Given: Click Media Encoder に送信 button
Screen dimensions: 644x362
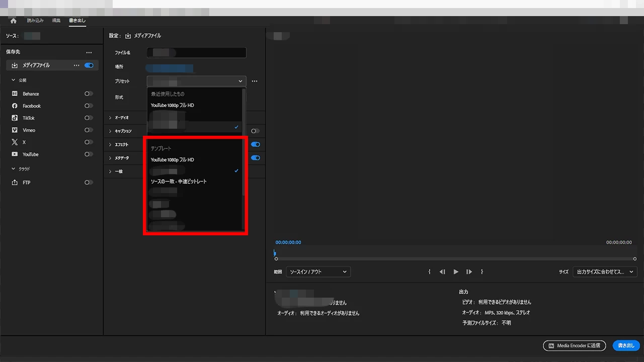Looking at the screenshot, I should click(575, 345).
